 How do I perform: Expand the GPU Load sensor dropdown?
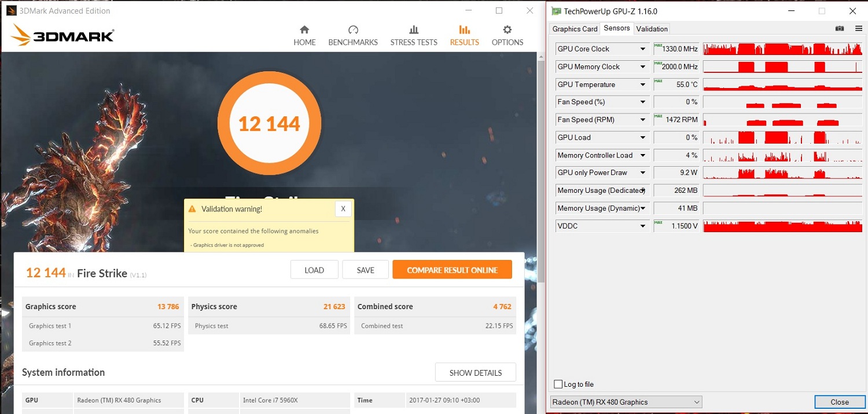[643, 138]
